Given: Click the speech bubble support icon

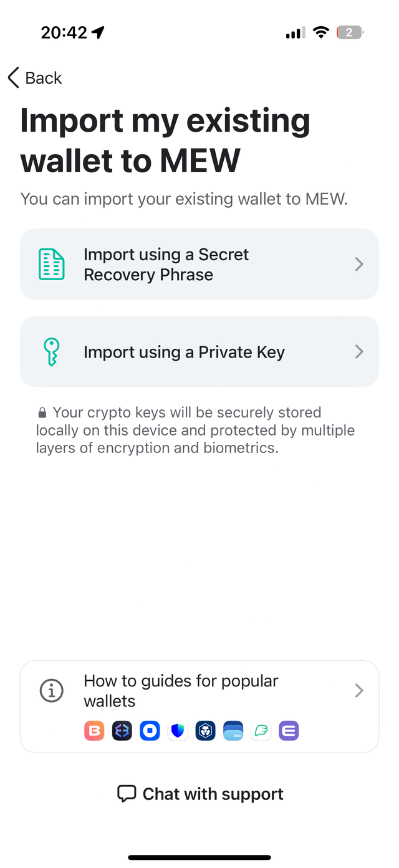Looking at the screenshot, I should pos(127,794).
